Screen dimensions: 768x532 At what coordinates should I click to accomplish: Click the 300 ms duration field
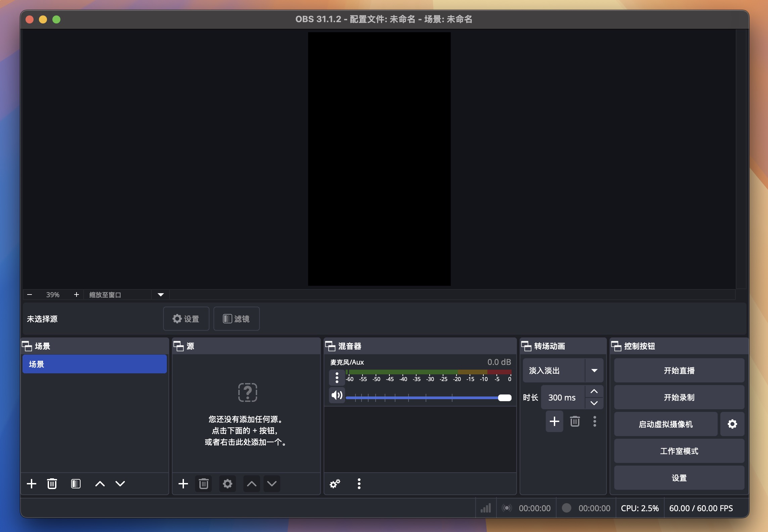[x=562, y=397]
